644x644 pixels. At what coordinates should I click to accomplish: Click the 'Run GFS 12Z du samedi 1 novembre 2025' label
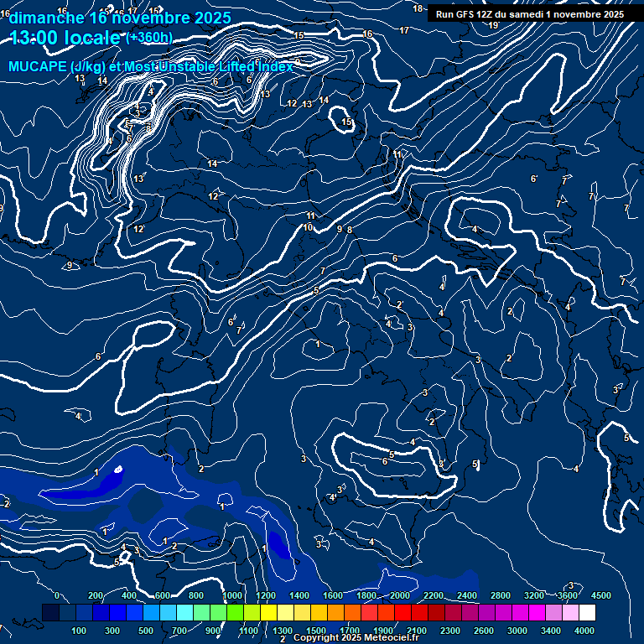[x=530, y=14]
